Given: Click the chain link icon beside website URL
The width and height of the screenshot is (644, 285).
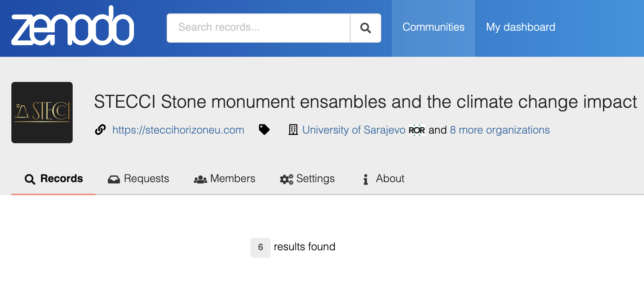Looking at the screenshot, I should click(100, 130).
